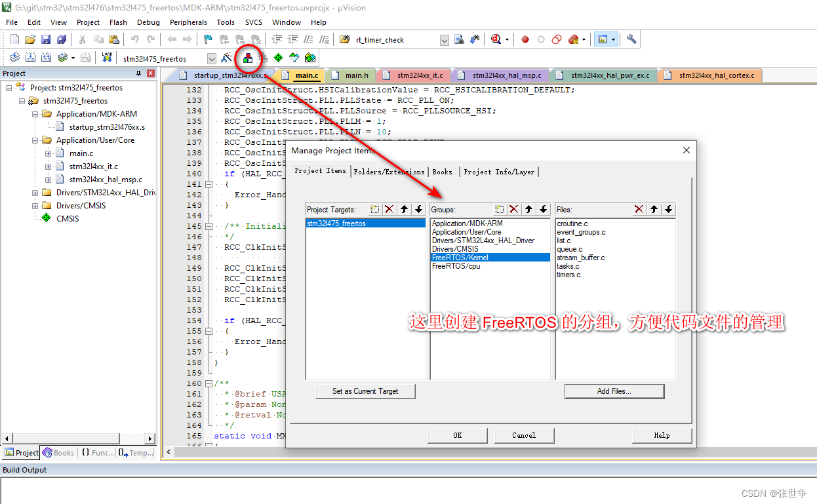Click the Undo toolbar icon

click(x=135, y=39)
